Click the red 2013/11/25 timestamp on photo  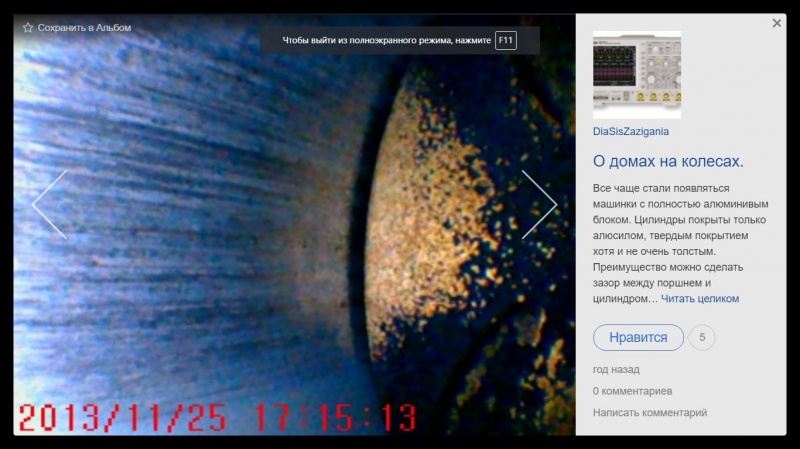click(217, 417)
